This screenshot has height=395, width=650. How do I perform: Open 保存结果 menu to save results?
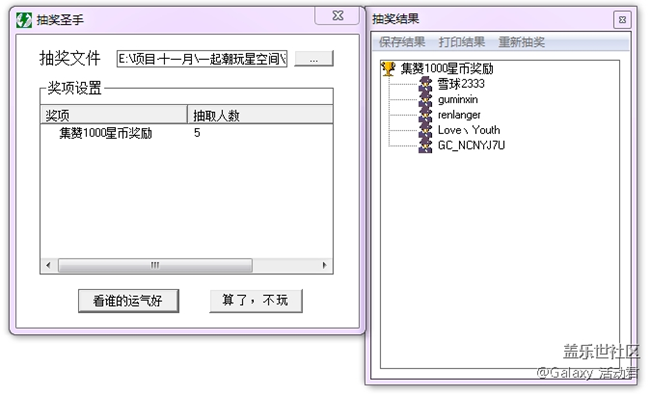pyautogui.click(x=402, y=42)
